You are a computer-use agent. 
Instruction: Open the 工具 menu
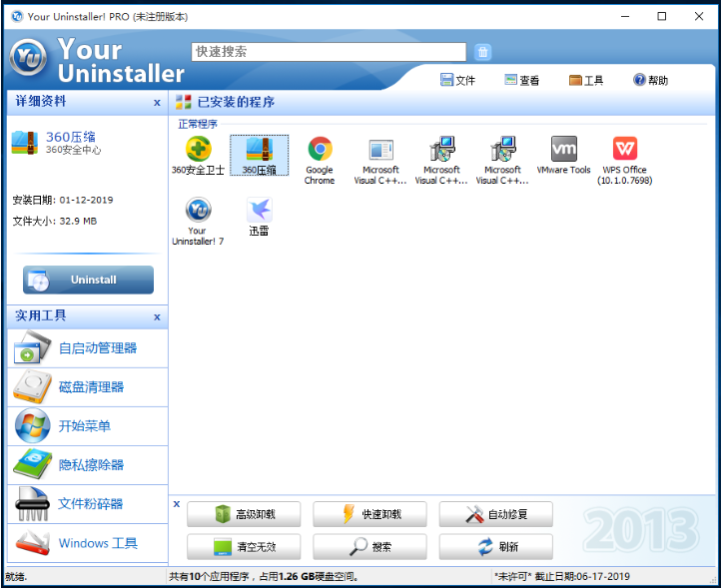(x=586, y=80)
